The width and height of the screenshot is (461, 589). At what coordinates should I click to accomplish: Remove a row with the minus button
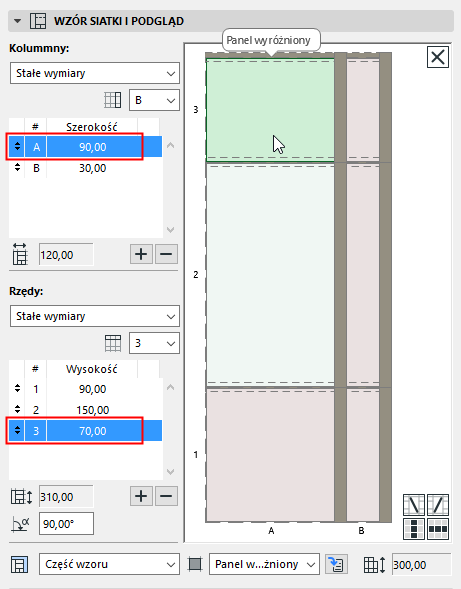pyautogui.click(x=166, y=496)
